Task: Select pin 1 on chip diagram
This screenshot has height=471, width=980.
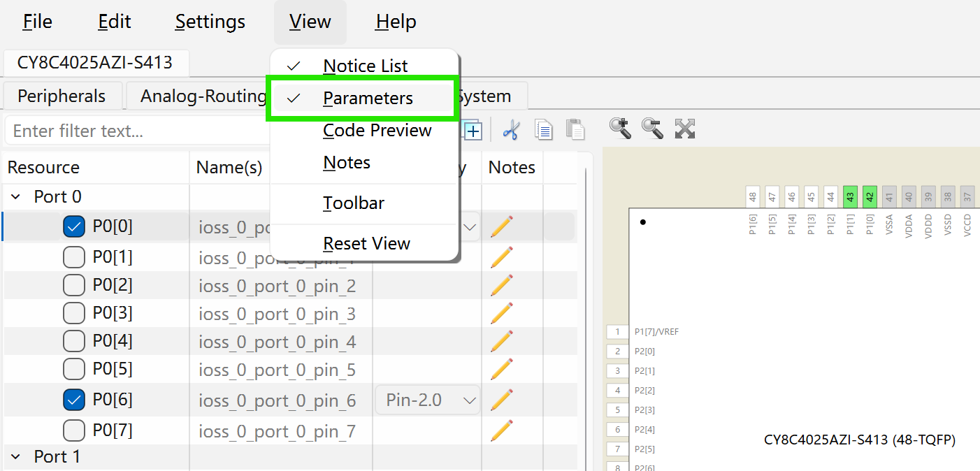Action: pyautogui.click(x=617, y=332)
